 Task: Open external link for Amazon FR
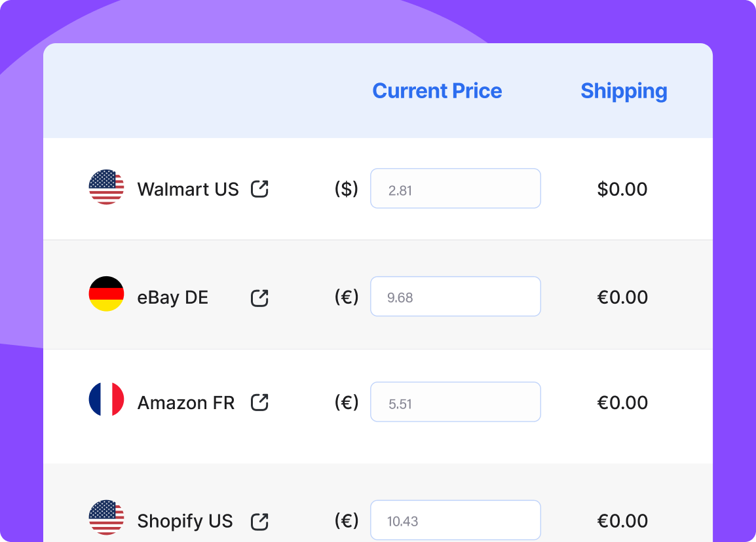(259, 403)
